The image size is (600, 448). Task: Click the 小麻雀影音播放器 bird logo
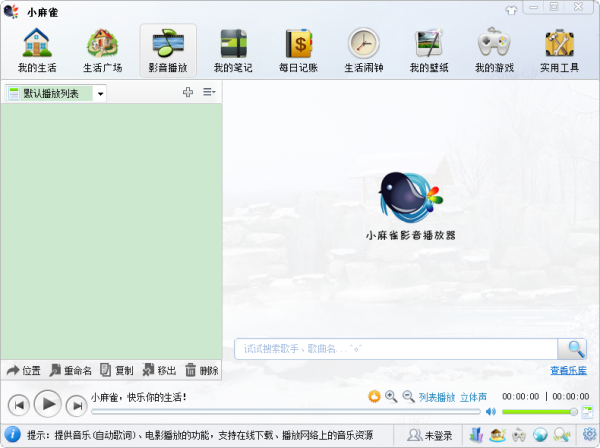pyautogui.click(x=411, y=198)
